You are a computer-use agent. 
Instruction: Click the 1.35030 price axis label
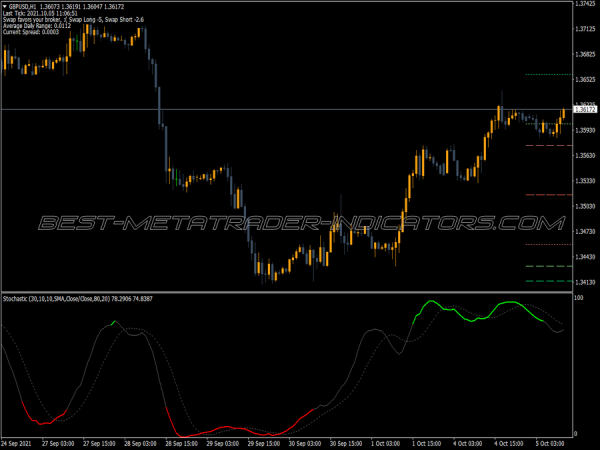[585, 206]
